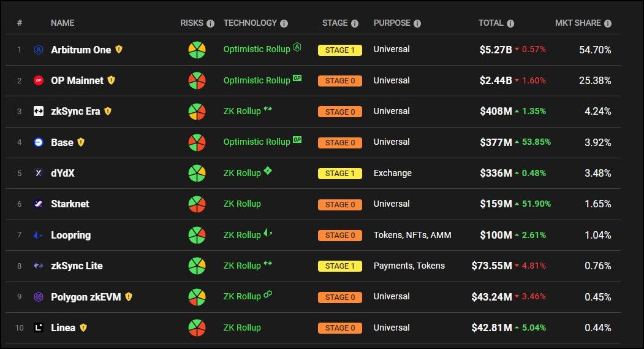Click the info icon next to MKT SHARE
Viewport: 644px width, 349px height.
[x=608, y=23]
